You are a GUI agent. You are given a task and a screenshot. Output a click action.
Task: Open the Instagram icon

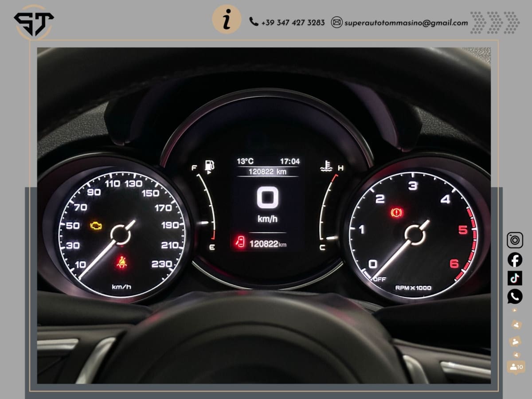[515, 240]
